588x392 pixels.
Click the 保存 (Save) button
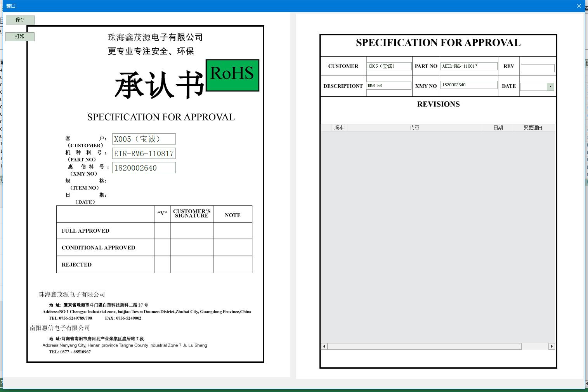(x=20, y=20)
